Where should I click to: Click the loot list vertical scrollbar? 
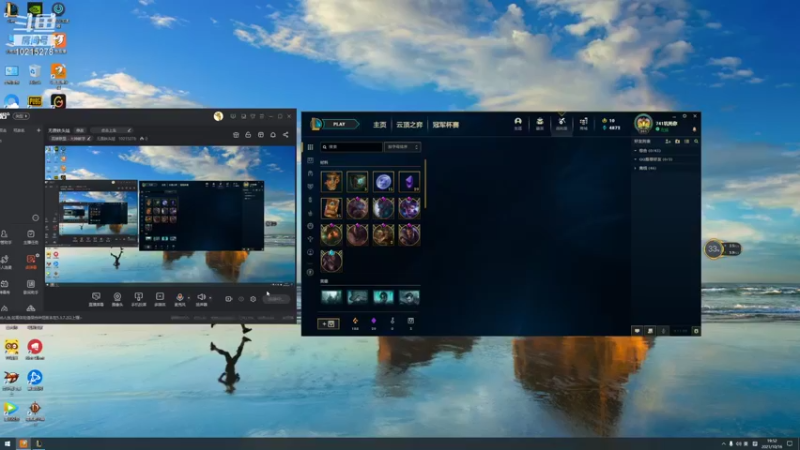pos(424,184)
